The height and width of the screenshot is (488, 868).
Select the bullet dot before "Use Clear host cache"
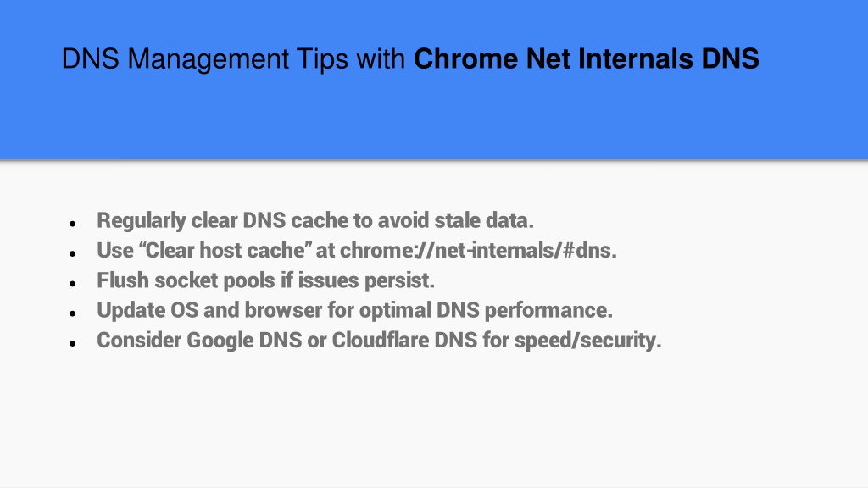pyautogui.click(x=73, y=253)
